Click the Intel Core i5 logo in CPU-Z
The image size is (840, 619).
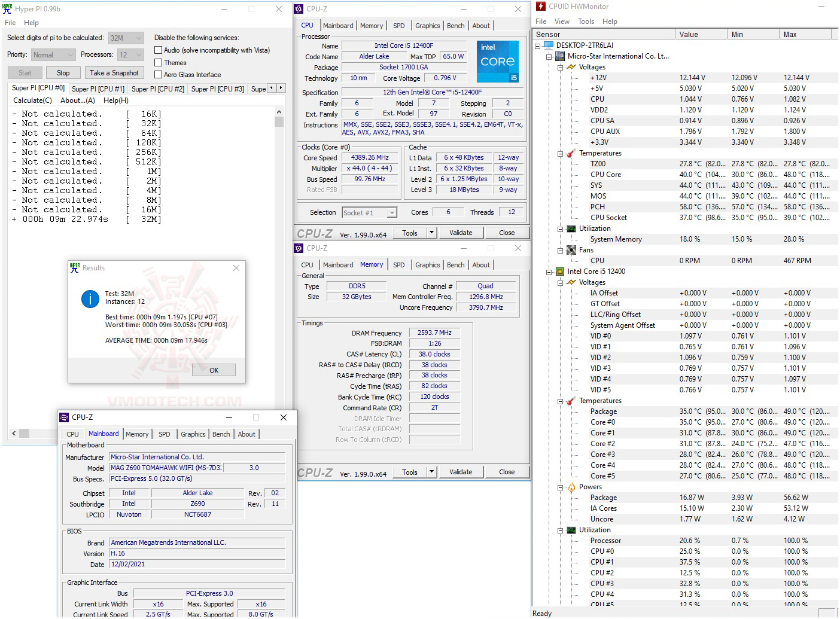click(x=498, y=62)
